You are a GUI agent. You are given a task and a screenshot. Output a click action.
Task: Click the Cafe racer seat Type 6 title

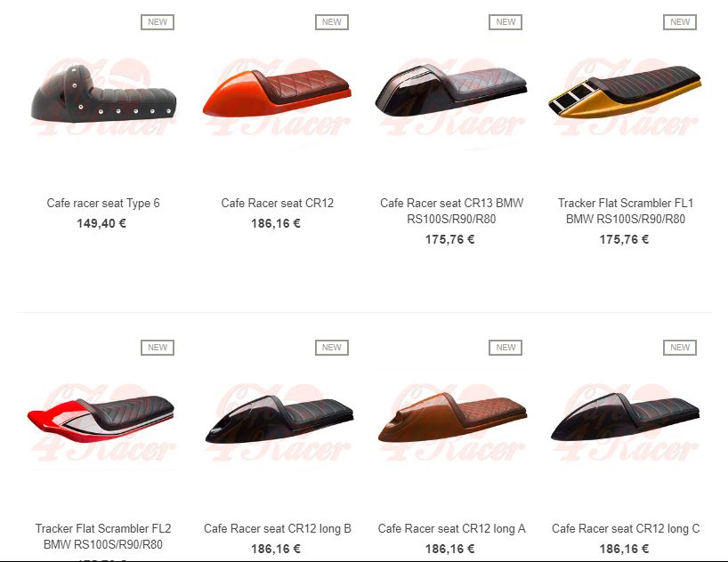103,204
